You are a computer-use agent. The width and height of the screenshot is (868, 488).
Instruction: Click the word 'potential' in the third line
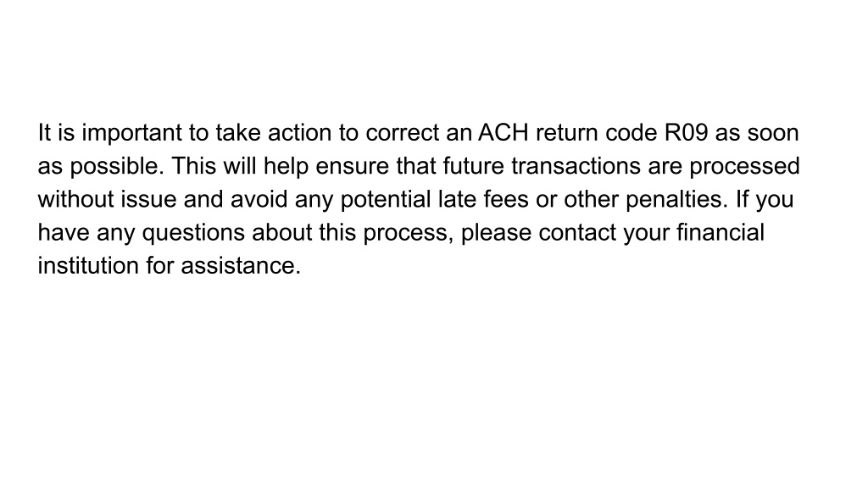coord(386,200)
